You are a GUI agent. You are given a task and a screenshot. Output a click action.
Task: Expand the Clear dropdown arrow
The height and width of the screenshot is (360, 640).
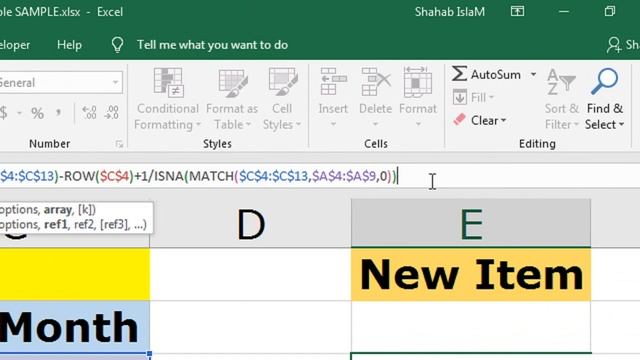(503, 120)
